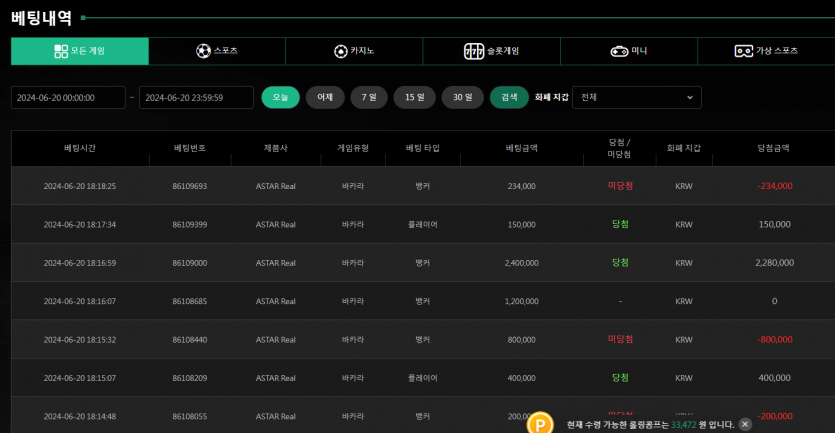The image size is (835, 433).
Task: Click the VR headset icon of 가상 스포츠
Action: [743, 51]
